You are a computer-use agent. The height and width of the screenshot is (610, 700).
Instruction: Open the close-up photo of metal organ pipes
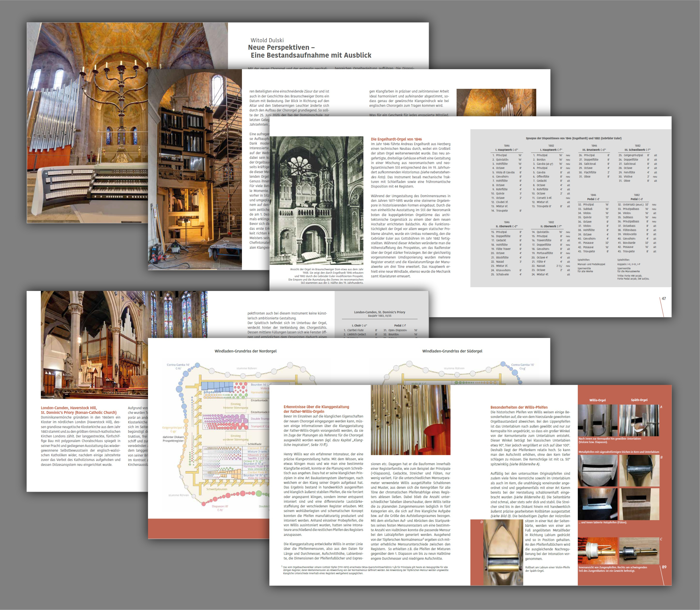point(410,420)
